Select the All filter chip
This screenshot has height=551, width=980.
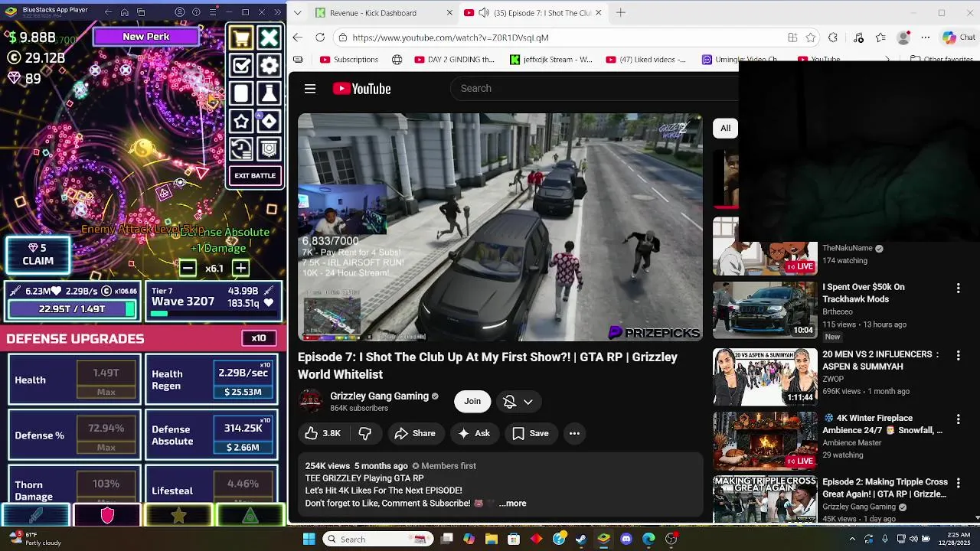pyautogui.click(x=725, y=129)
